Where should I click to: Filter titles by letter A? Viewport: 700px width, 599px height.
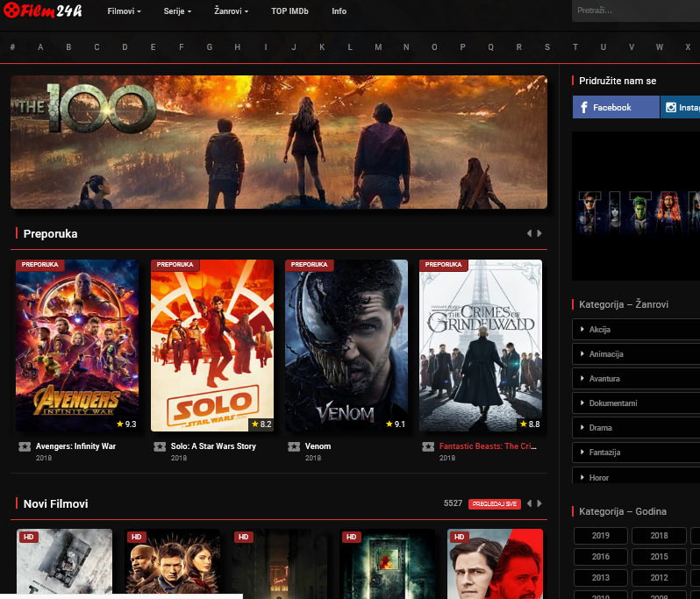pyautogui.click(x=40, y=46)
